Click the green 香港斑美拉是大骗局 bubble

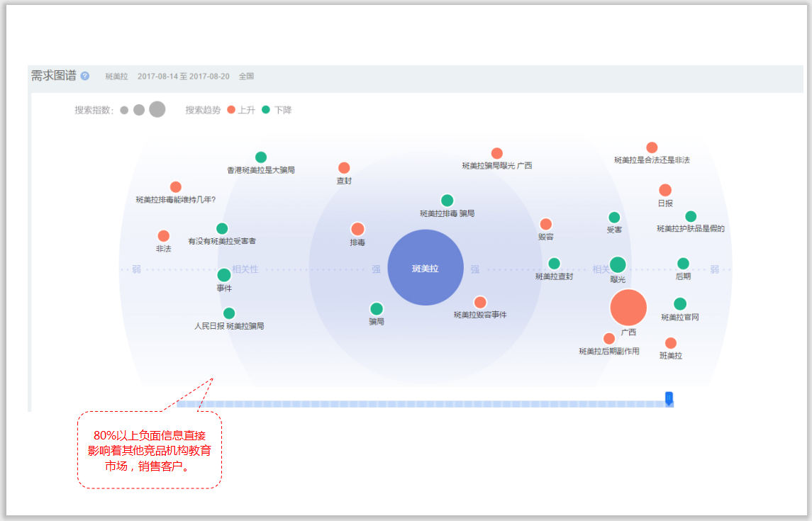tap(261, 157)
